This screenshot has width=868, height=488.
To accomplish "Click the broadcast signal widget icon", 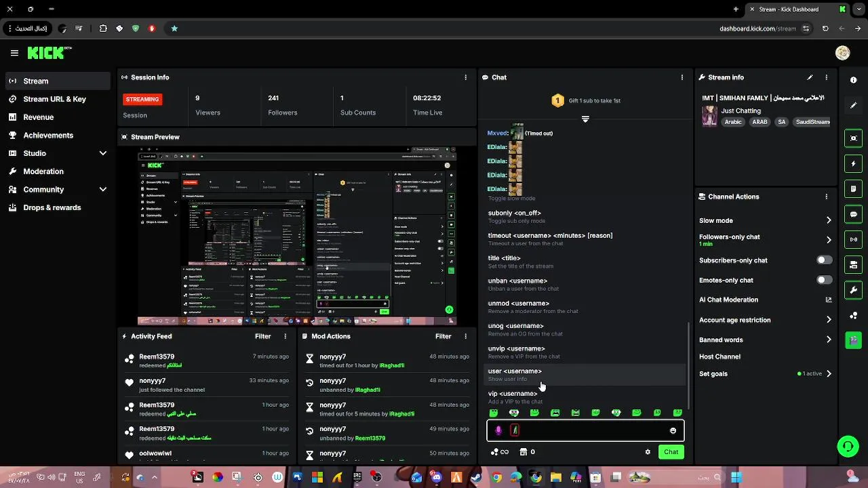I will pos(853,239).
